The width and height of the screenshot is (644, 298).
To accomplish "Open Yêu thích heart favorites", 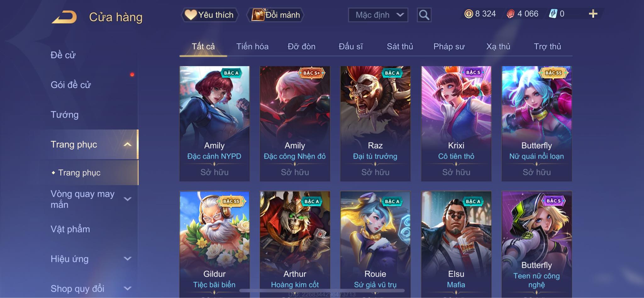I will [209, 15].
